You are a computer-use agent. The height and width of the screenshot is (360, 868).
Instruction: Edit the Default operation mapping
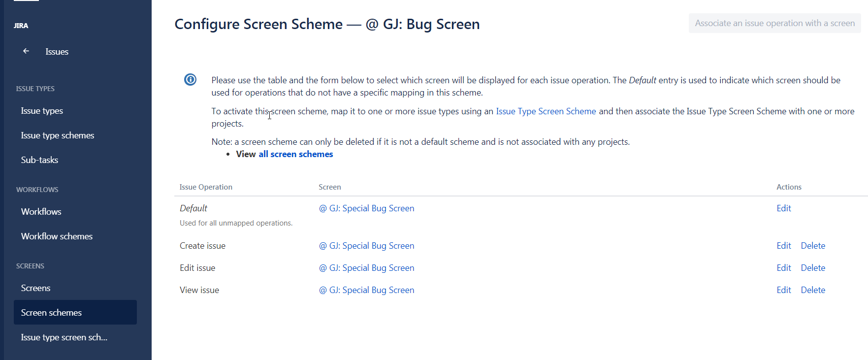pyautogui.click(x=784, y=208)
